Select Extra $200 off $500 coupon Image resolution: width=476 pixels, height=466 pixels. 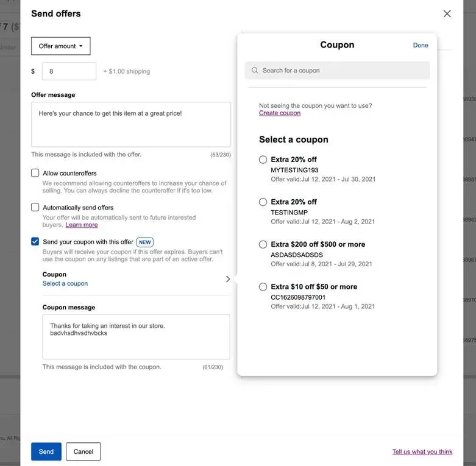(263, 244)
